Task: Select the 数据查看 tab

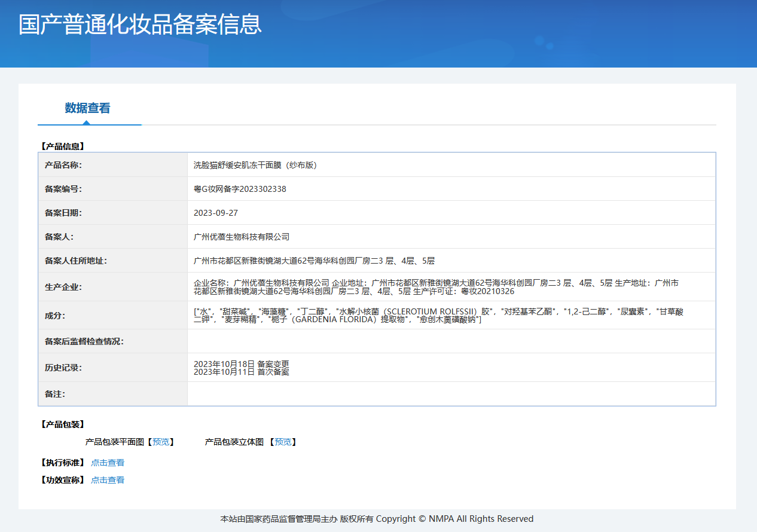Action: 88,108
